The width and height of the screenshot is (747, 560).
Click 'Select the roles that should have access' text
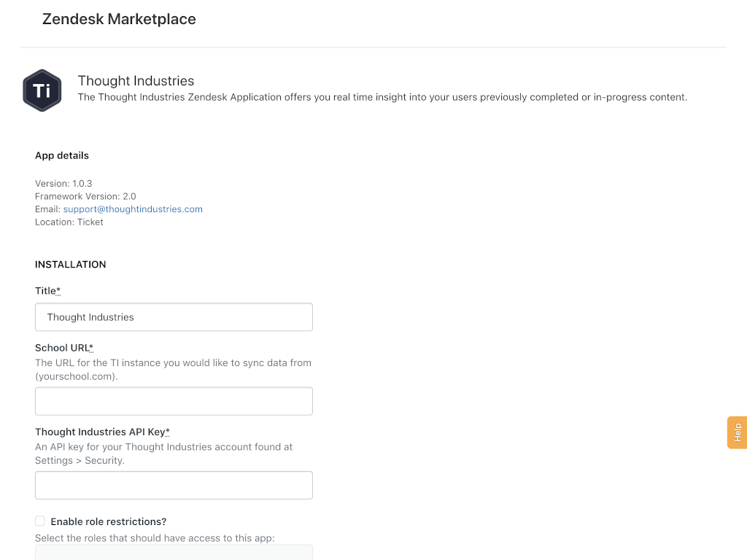(x=155, y=538)
